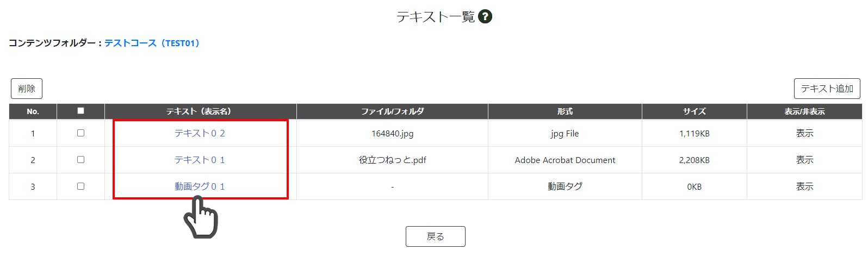Check the box for row 2
The width and height of the screenshot is (868, 256).
point(80,159)
